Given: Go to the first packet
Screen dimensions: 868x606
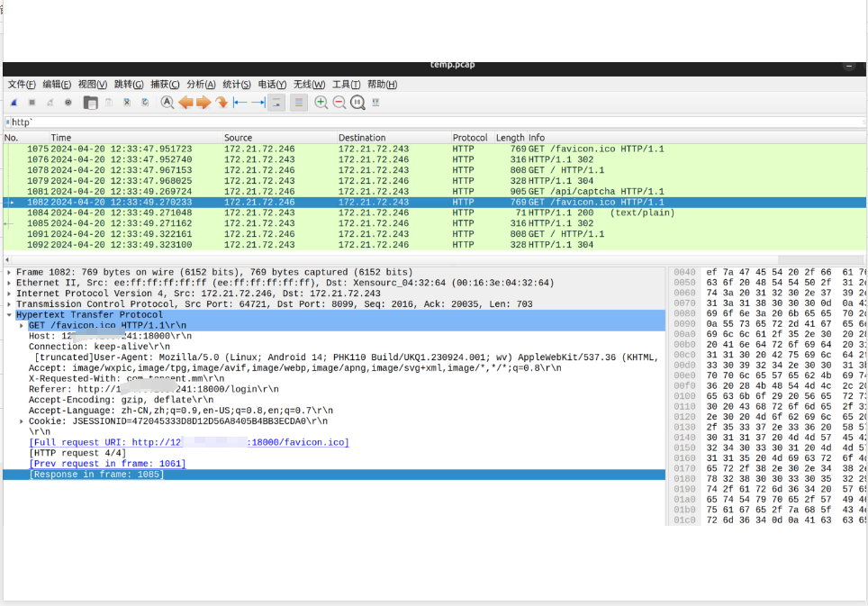Looking at the screenshot, I should pos(240,103).
